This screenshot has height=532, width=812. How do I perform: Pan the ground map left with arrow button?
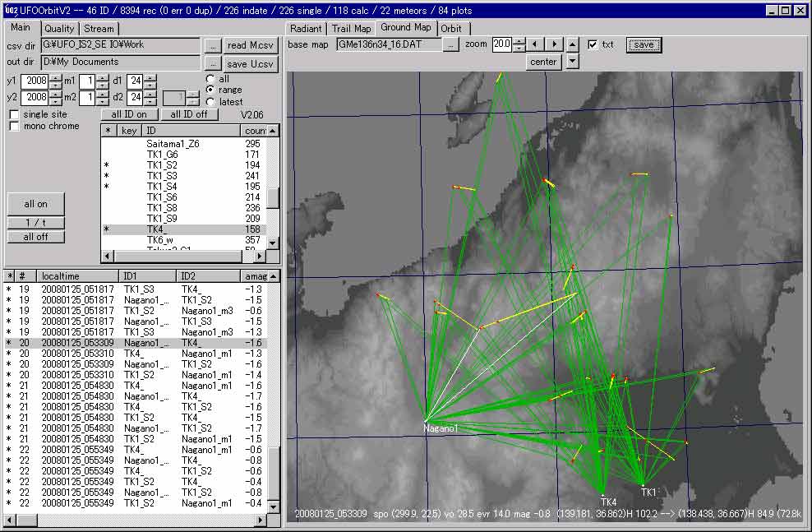[x=535, y=44]
